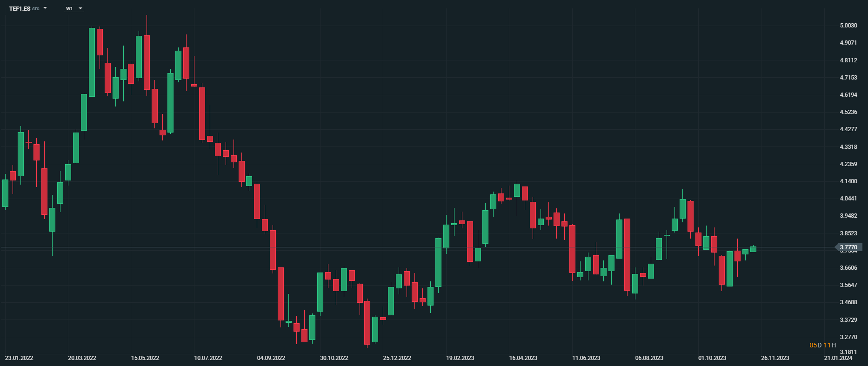868x366 pixels.
Task: Click the leftmost green candlestick on the chart
Action: [x=5, y=193]
